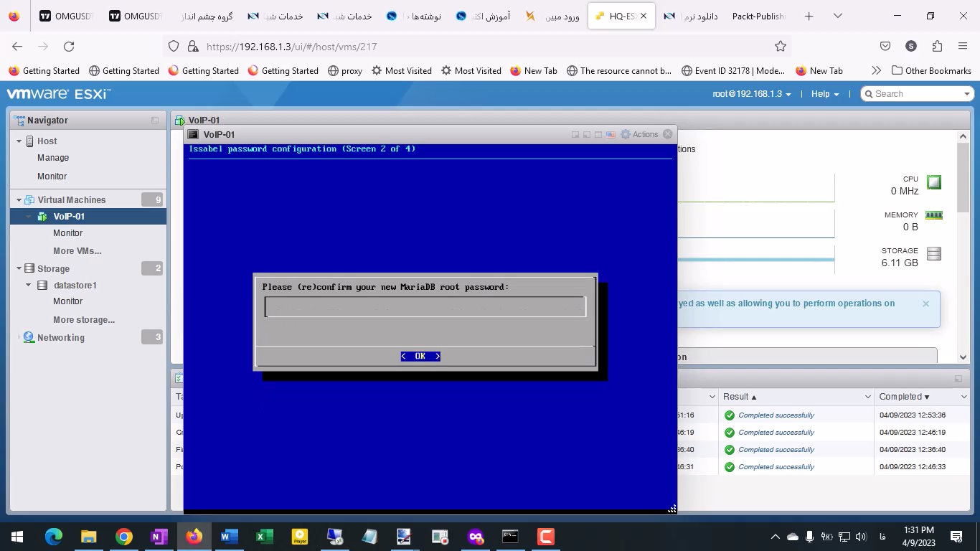This screenshot has height=551, width=980.
Task: Click the VMware ESXi logo
Action: pos(59,94)
